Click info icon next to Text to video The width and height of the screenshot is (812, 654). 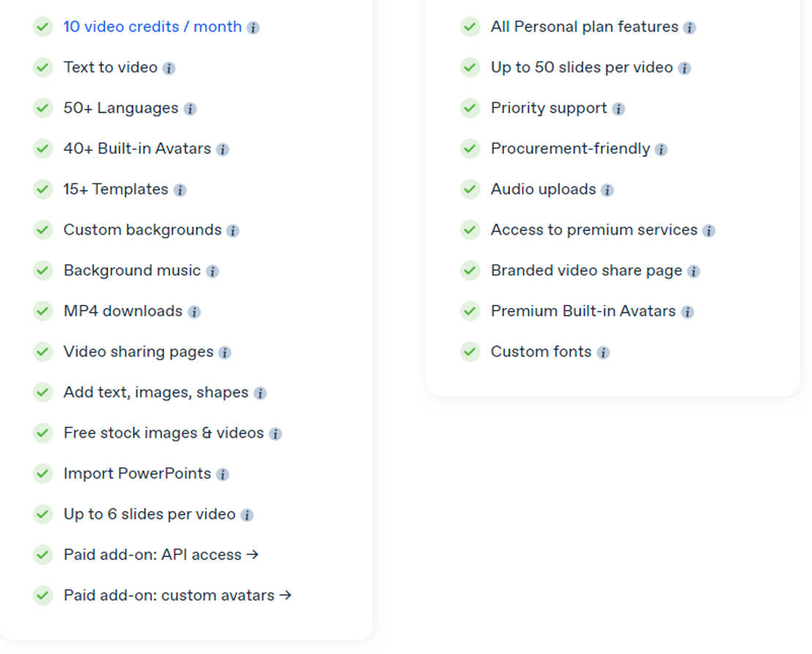click(x=169, y=68)
